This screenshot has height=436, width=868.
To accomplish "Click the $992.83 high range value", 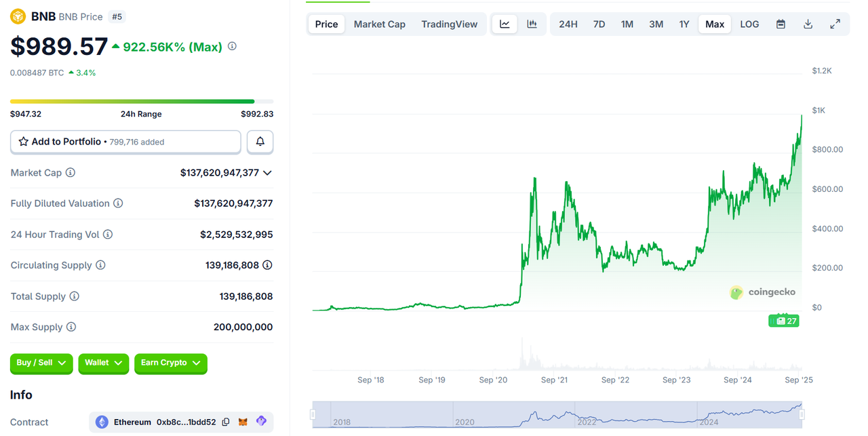I will tap(257, 114).
